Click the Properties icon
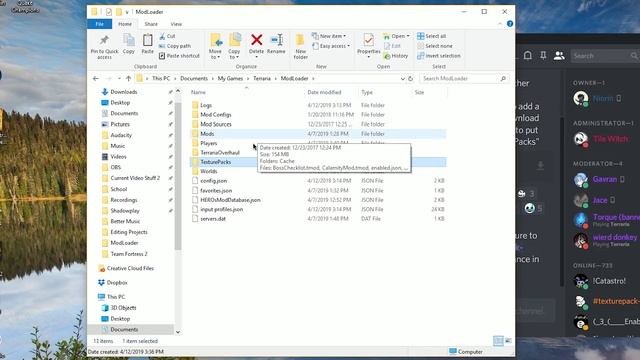The image size is (640, 360). click(x=368, y=40)
